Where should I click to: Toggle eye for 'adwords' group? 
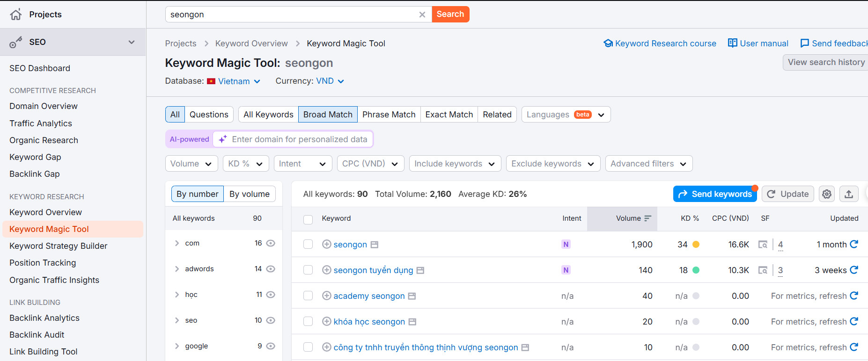click(x=271, y=269)
